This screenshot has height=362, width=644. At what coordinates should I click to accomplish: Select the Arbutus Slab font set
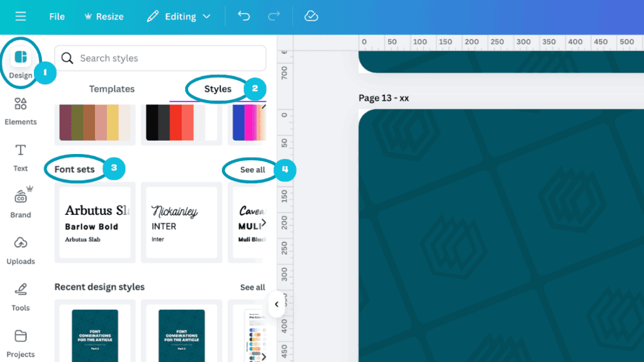point(95,222)
